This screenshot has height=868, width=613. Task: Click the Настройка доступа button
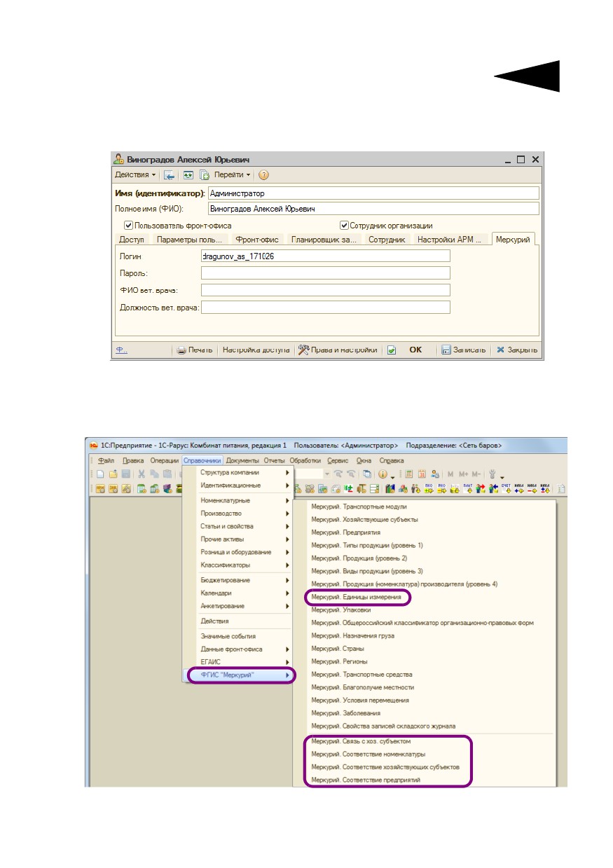coord(256,350)
